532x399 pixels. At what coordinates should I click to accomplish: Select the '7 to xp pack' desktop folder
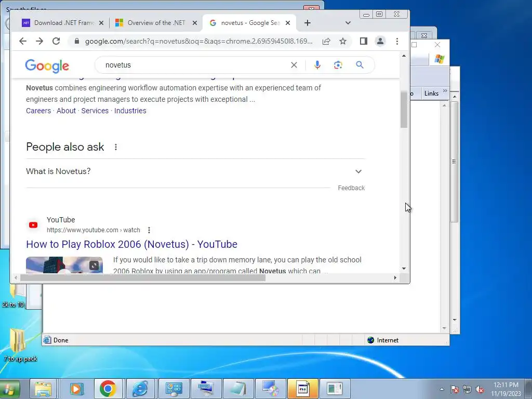pos(20,345)
